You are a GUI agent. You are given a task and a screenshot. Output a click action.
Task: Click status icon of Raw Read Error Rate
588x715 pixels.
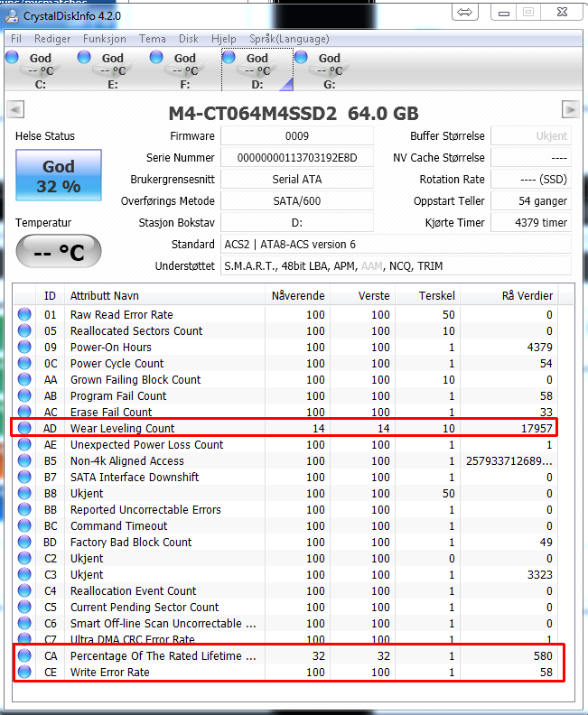pyautogui.click(x=24, y=314)
